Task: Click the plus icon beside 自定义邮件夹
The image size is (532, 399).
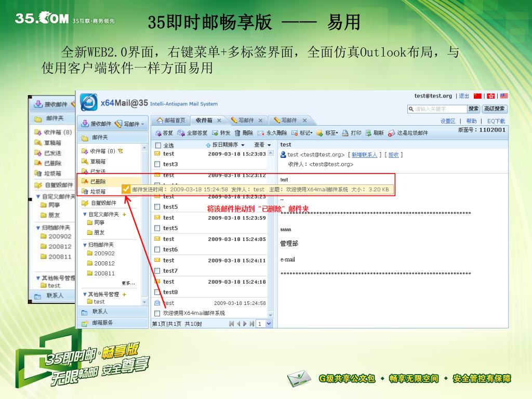Action: click(x=124, y=215)
